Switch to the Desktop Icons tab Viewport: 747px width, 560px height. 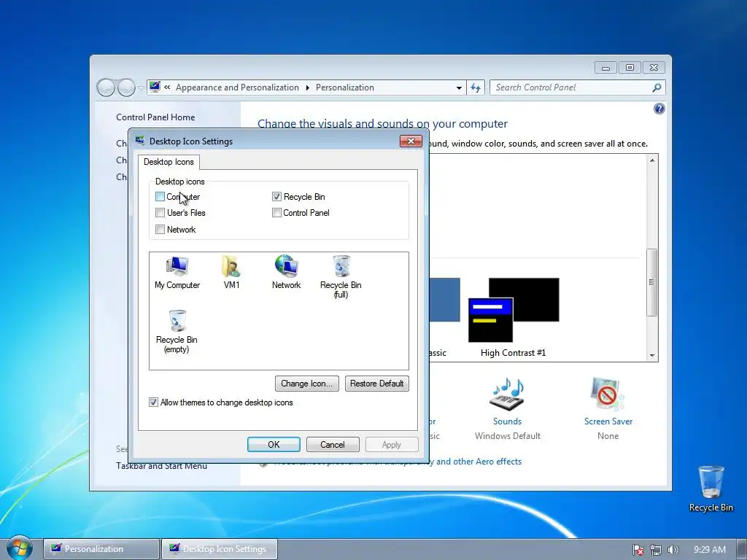[x=169, y=162]
